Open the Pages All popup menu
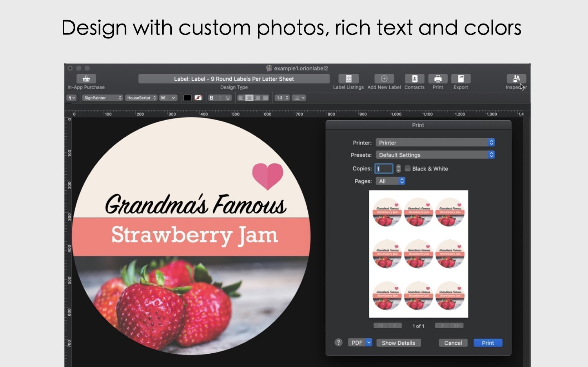 point(390,181)
